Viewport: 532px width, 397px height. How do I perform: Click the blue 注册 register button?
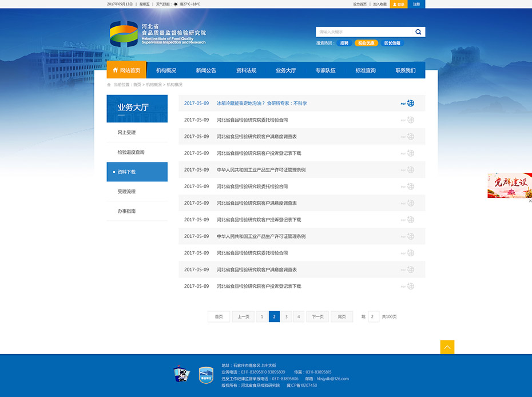416,4
